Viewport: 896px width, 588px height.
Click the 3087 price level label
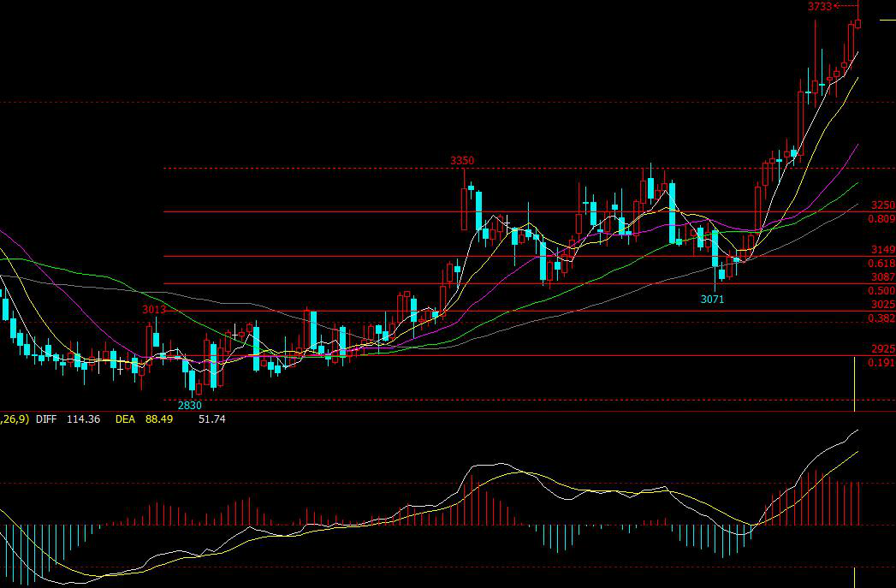pyautogui.click(x=882, y=277)
